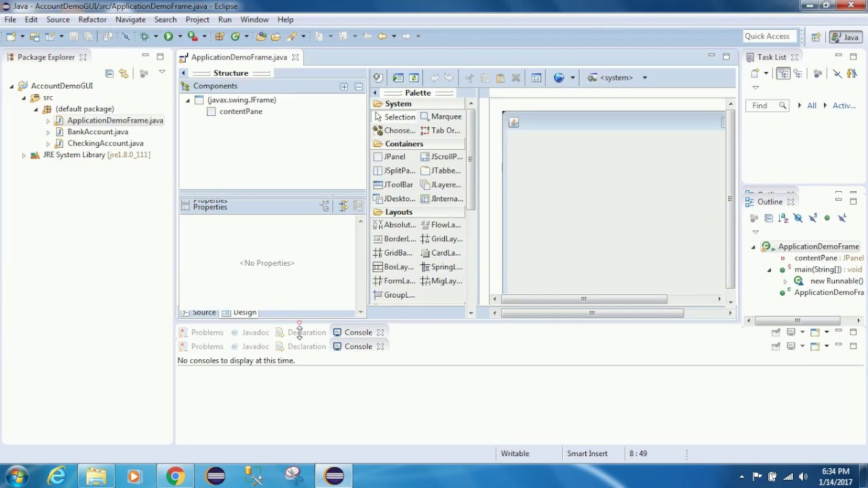This screenshot has height=488, width=868.
Task: Open the Navigate menu
Action: 130,20
